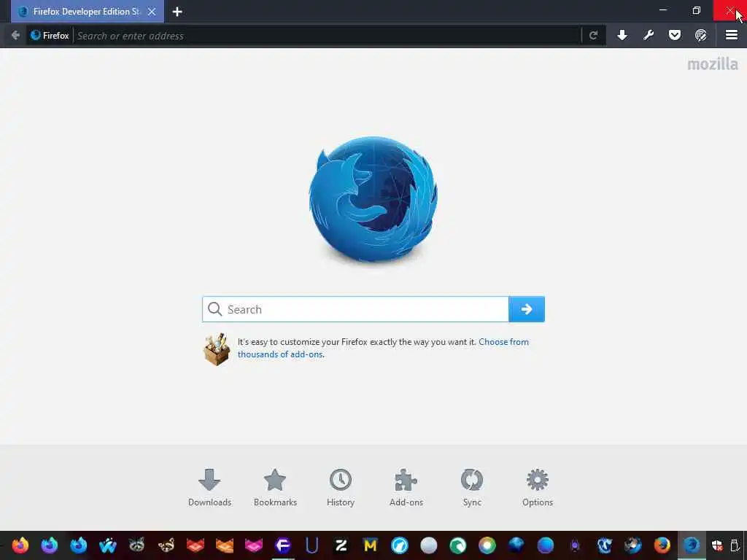Open the yellow M taskbar icon

[x=370, y=545]
